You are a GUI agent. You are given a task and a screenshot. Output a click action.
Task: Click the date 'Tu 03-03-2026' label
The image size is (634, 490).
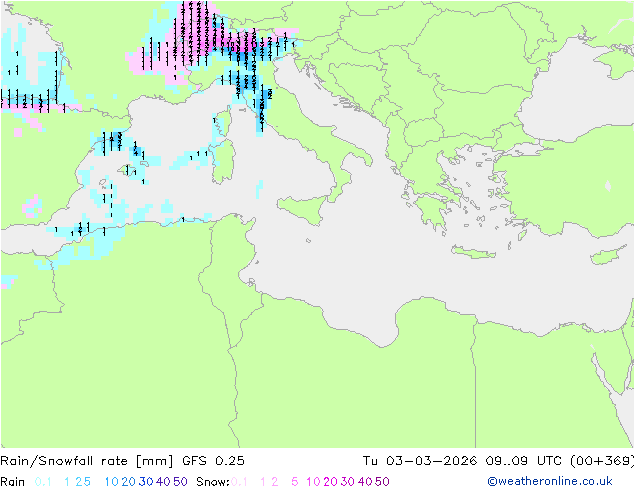point(420,461)
